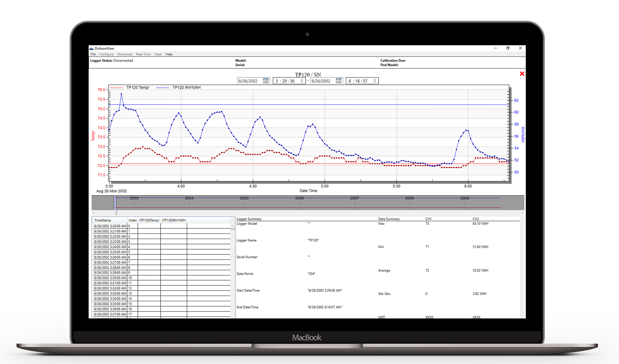Image resolution: width=619 pixels, height=364 pixels.
Task: Open the start date calendar picker
Action: tap(266, 81)
